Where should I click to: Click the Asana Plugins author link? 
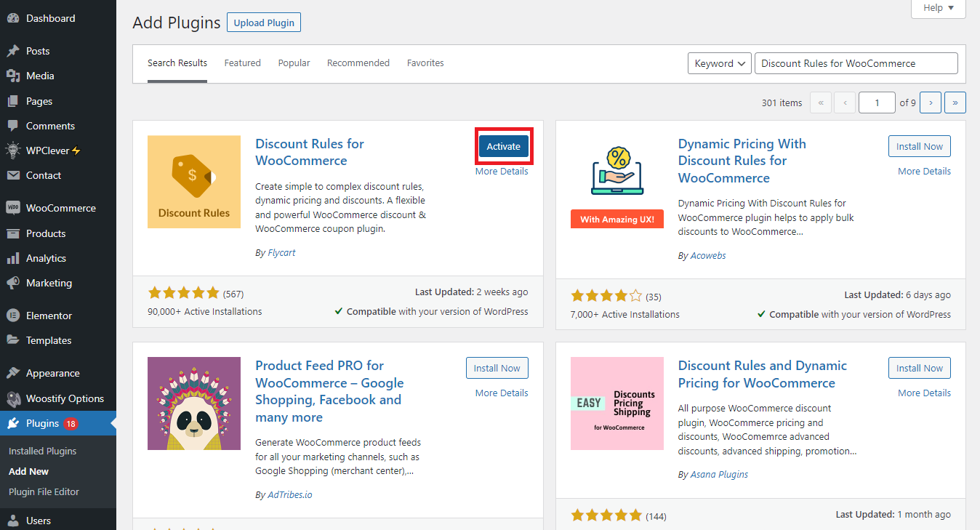[718, 475]
